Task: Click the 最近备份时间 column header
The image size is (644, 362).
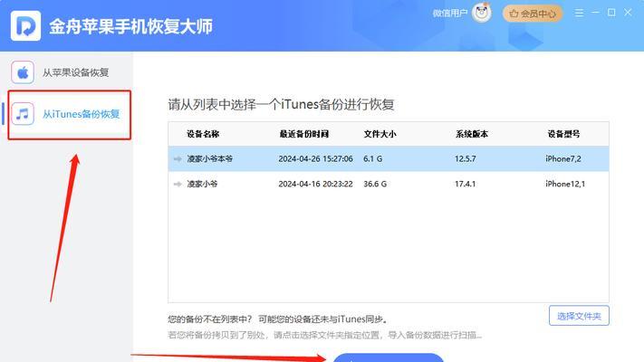Action: (304, 134)
